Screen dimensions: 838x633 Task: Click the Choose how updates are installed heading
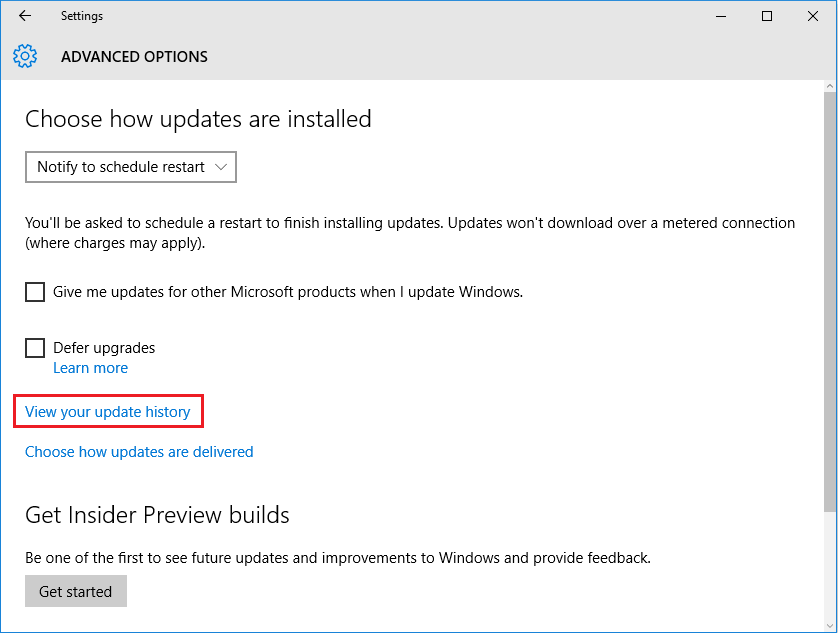[x=198, y=119]
